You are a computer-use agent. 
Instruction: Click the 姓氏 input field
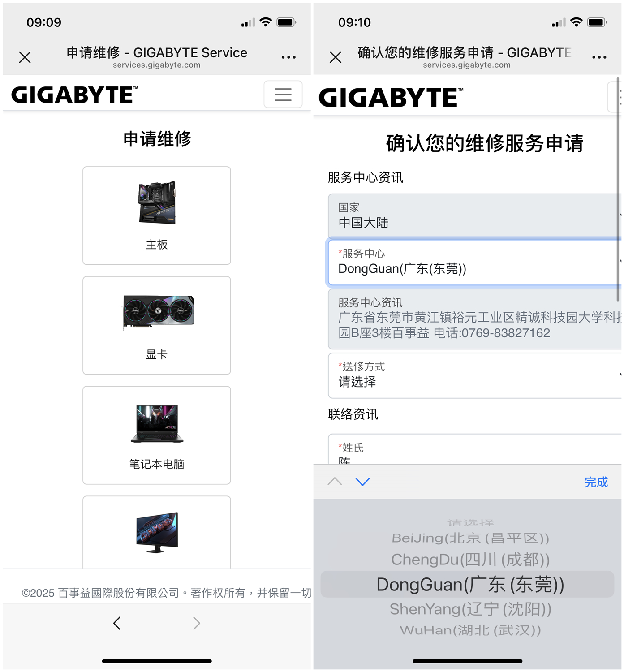[475, 449]
